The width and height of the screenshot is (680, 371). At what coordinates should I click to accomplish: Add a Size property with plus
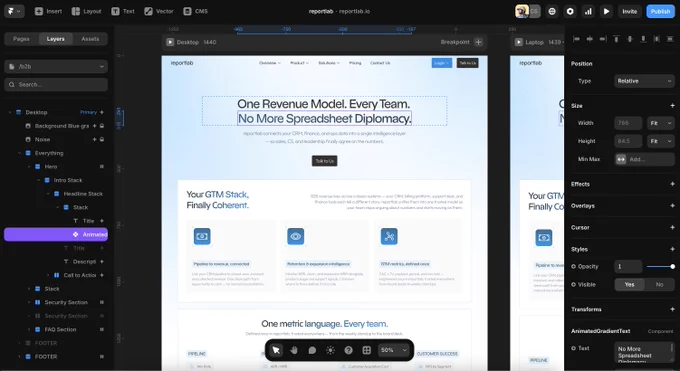tap(672, 105)
